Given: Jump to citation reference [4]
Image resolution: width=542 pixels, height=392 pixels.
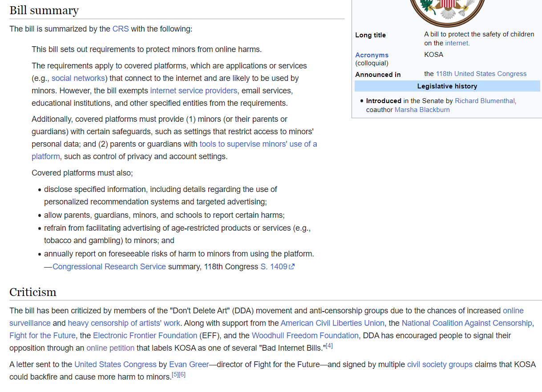Looking at the screenshot, I should [329, 346].
